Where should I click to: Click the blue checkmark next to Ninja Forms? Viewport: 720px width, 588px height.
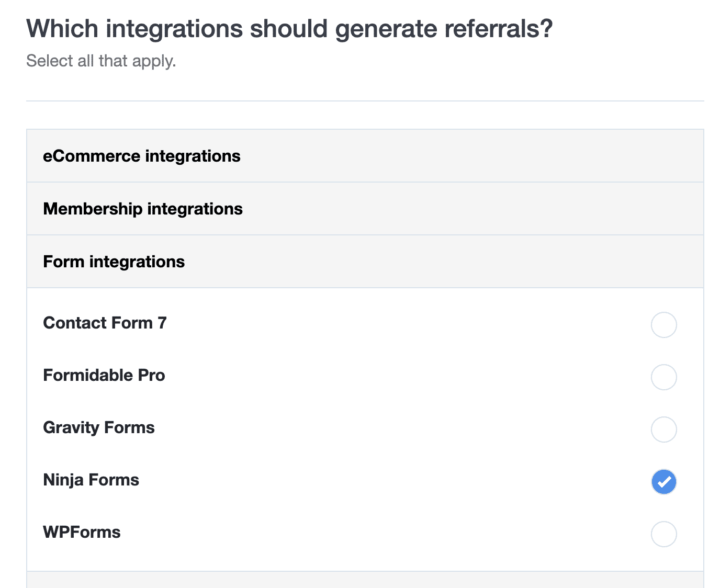click(x=663, y=482)
